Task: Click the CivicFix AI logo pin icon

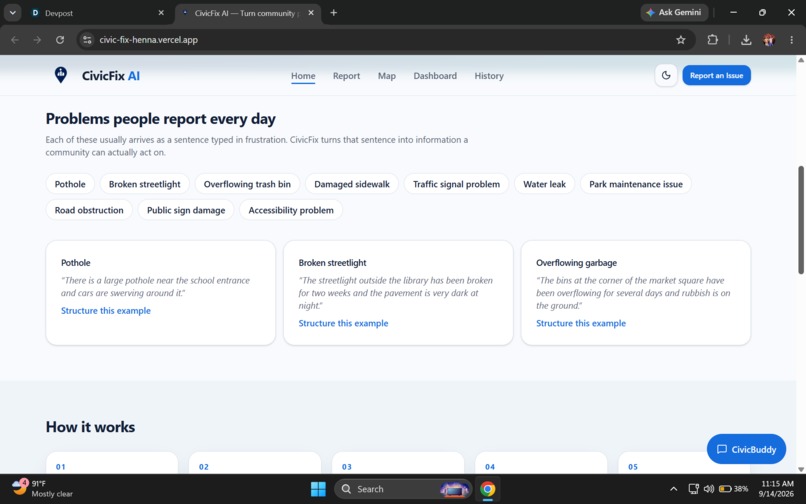Action: (x=61, y=75)
